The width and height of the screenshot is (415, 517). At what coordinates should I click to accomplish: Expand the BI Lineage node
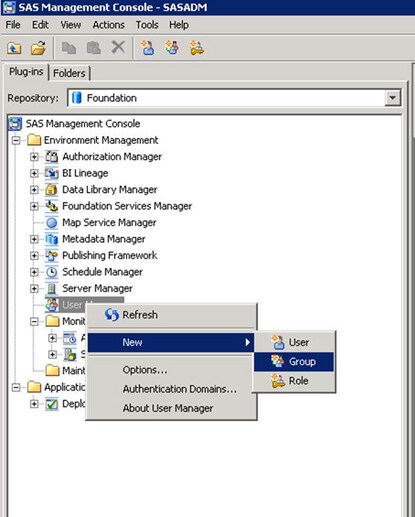[34, 173]
